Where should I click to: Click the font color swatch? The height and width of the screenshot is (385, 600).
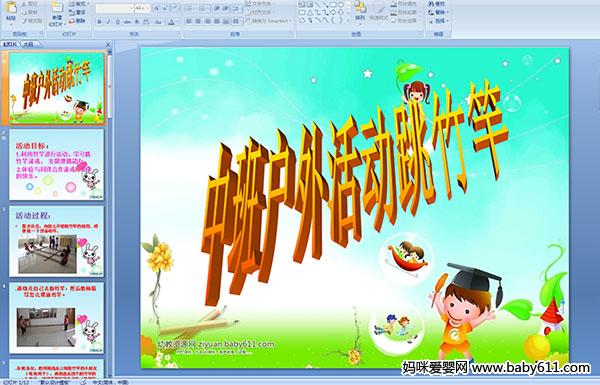point(172,22)
